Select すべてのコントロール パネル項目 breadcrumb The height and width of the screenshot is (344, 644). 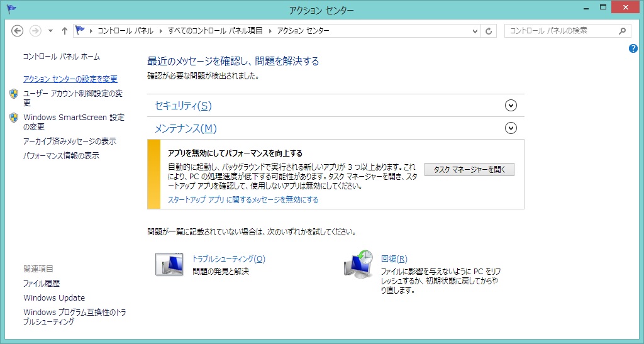click(x=215, y=31)
